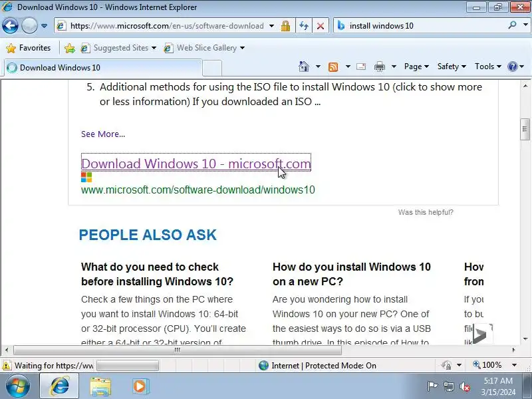This screenshot has width=532, height=399.
Task: Click the list item 'Additional methods for using the ISO'
Action: point(285,94)
